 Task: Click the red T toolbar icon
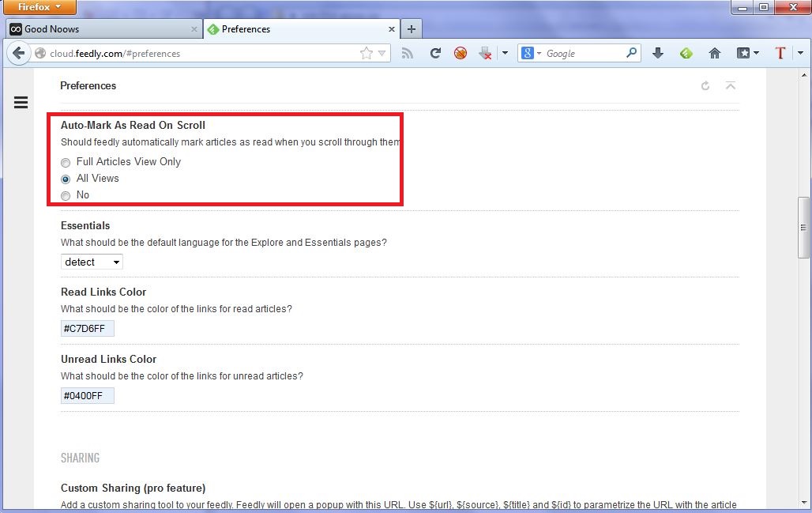coord(780,53)
